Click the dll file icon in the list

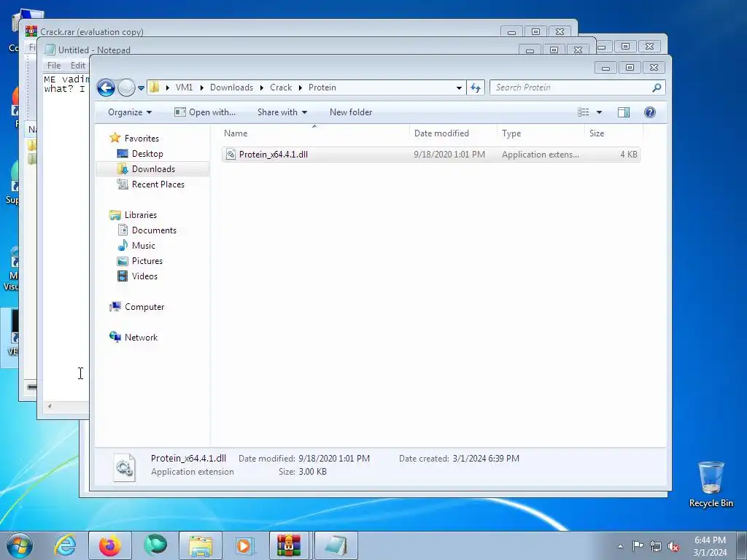[231, 155]
